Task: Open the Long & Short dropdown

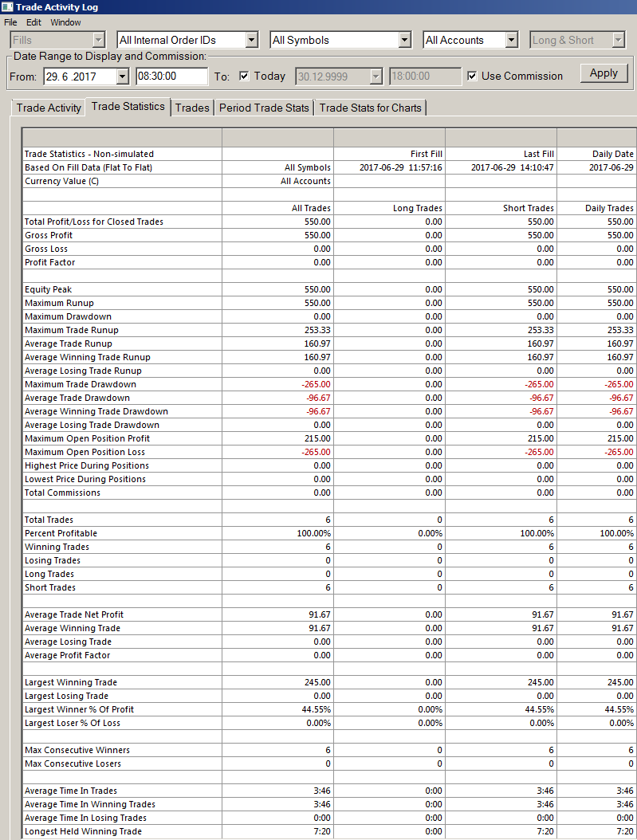Action: (x=619, y=40)
